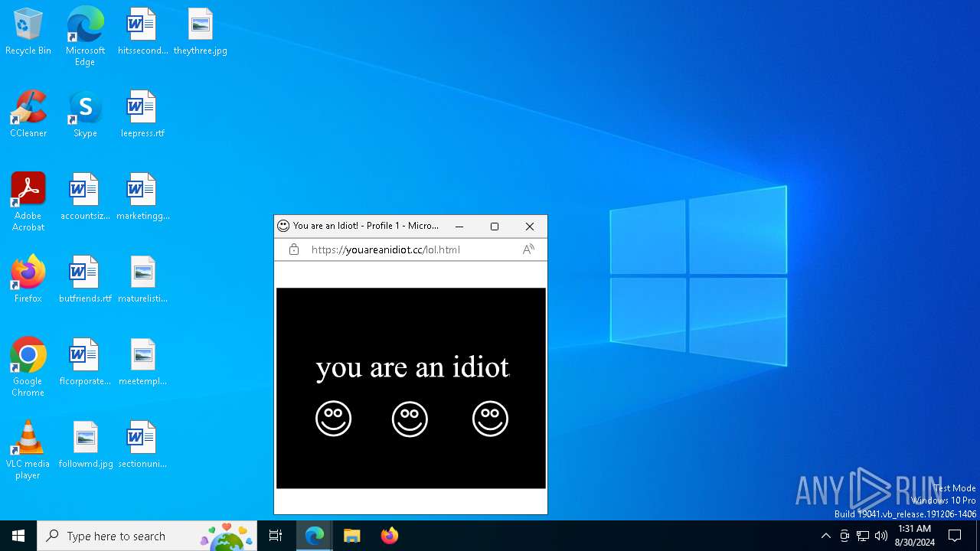Select leepress.rtf document

tap(142, 115)
